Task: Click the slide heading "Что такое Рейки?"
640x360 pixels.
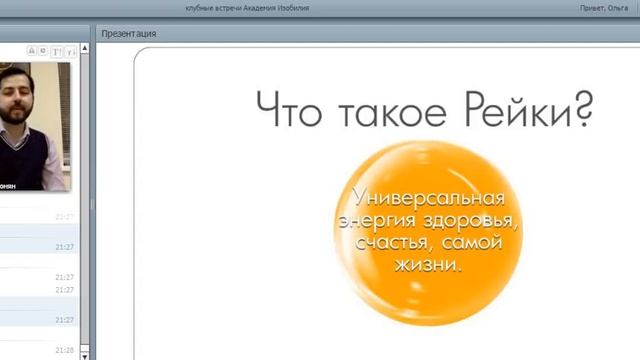Action: pyautogui.click(x=424, y=109)
